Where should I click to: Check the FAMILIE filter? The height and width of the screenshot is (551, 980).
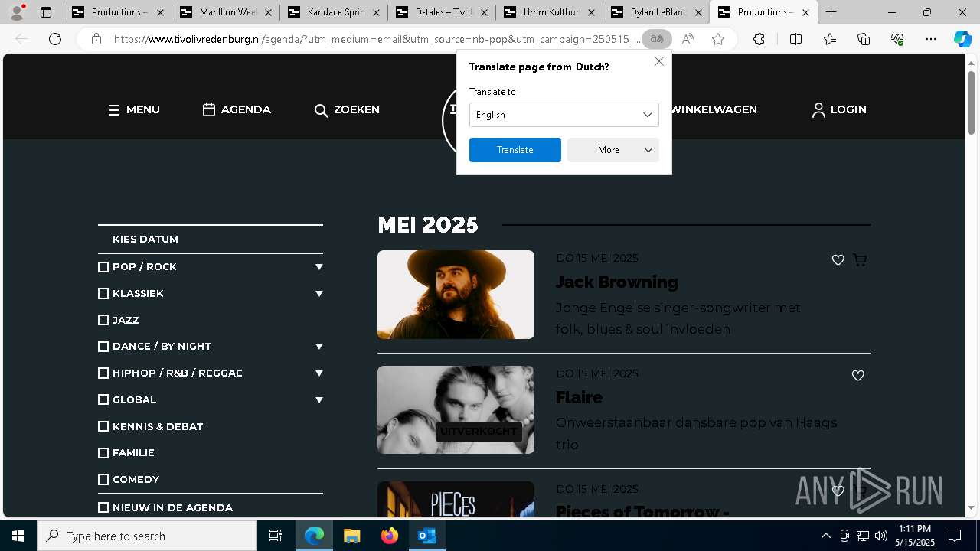point(103,453)
